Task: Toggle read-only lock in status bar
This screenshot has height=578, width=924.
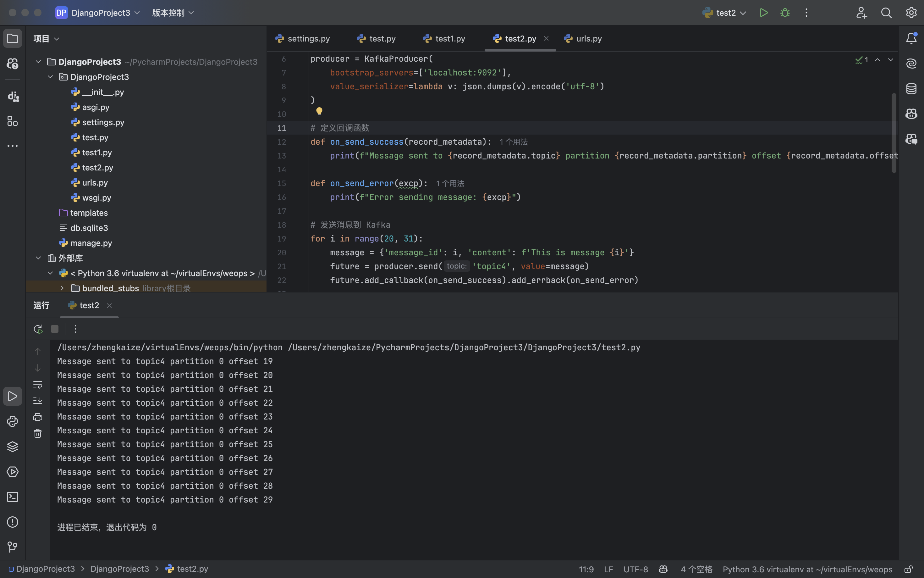Action: 908,569
